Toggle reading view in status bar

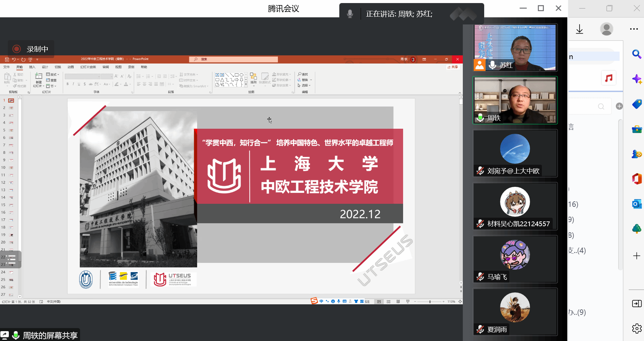click(398, 302)
